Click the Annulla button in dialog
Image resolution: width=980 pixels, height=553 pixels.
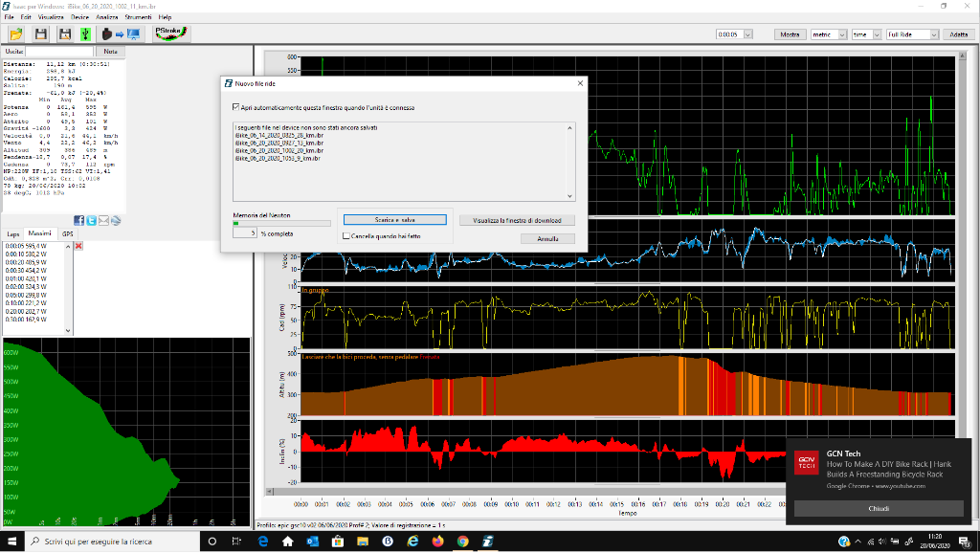point(547,238)
